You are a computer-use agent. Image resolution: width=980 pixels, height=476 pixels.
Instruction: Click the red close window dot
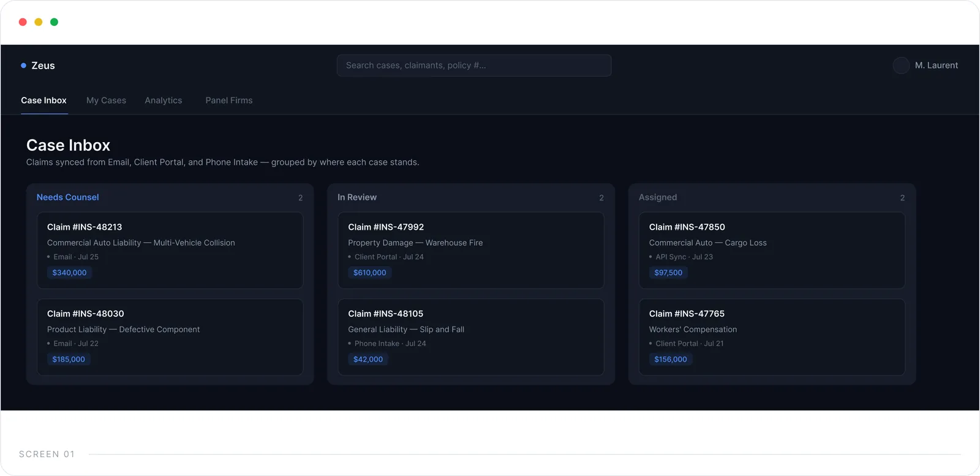point(23,22)
